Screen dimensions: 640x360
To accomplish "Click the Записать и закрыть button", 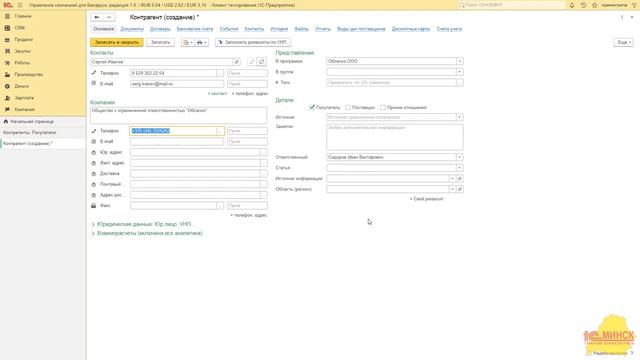I will click(x=117, y=42).
